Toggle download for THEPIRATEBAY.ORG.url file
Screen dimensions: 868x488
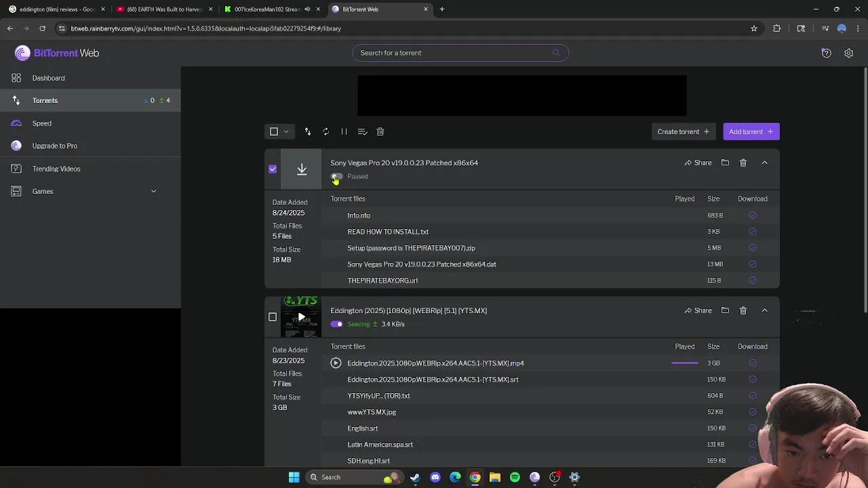click(753, 281)
